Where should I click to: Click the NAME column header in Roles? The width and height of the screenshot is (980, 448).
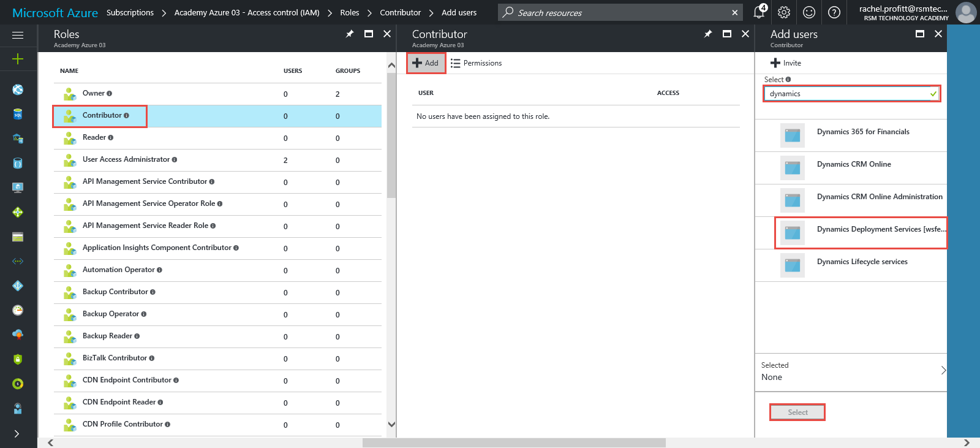[69, 71]
